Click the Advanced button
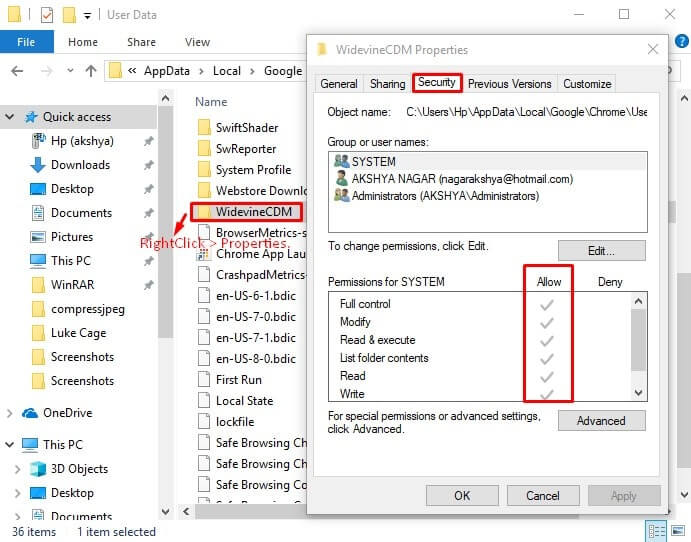 pyautogui.click(x=602, y=421)
